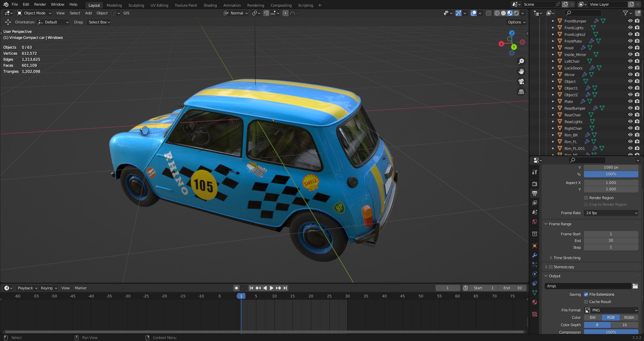This screenshot has width=644, height=341.
Task: Hide RearBumper in viewport
Action: point(630,108)
